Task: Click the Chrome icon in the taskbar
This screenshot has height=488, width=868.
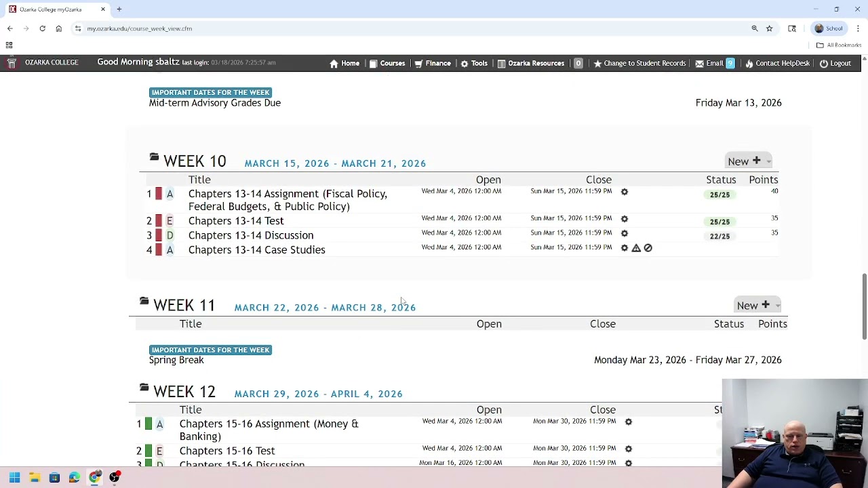Action: pyautogui.click(x=94, y=478)
